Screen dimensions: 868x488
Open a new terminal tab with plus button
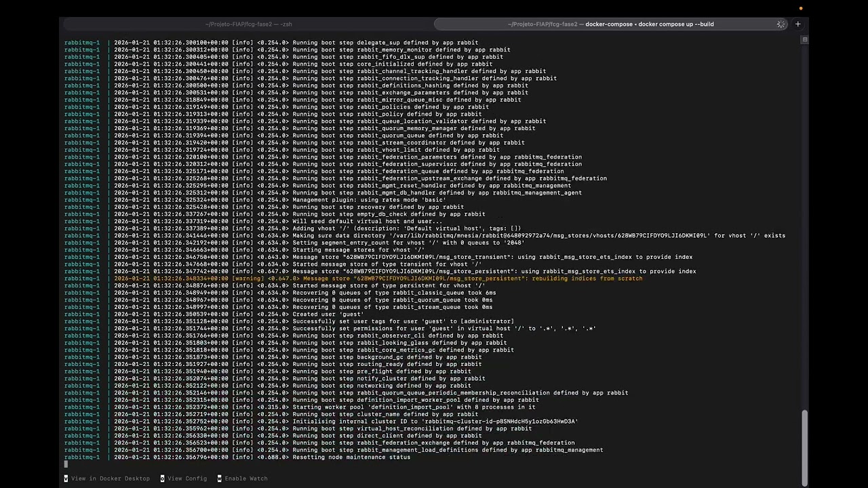797,24
